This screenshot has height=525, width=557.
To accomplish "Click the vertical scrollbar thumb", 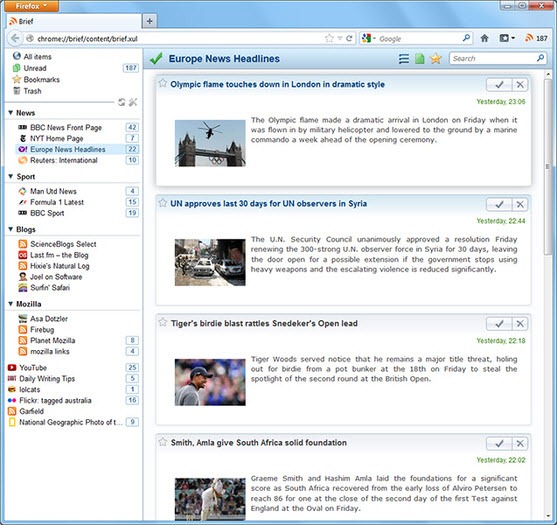I will [x=548, y=167].
